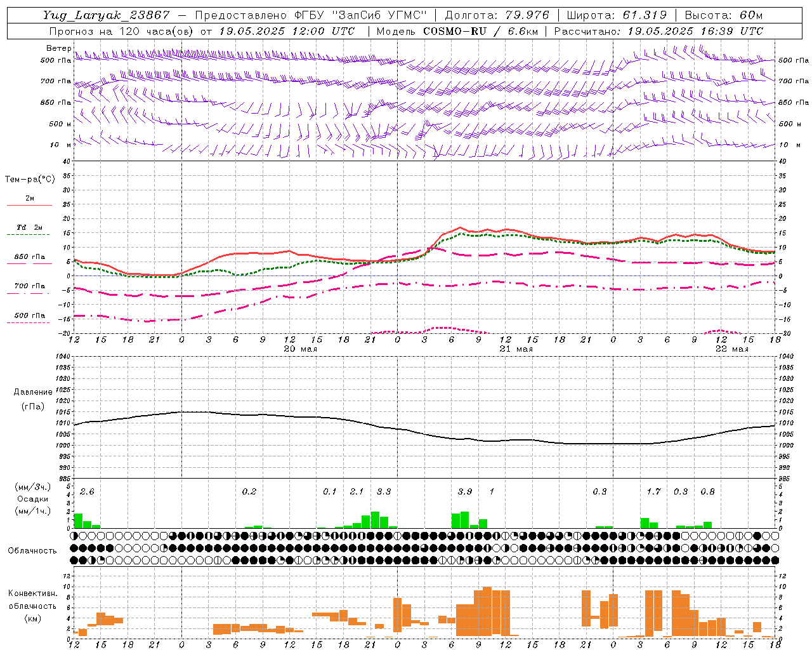Click the Конвективн. label
This screenshot has height=650, width=812.
coord(32,594)
